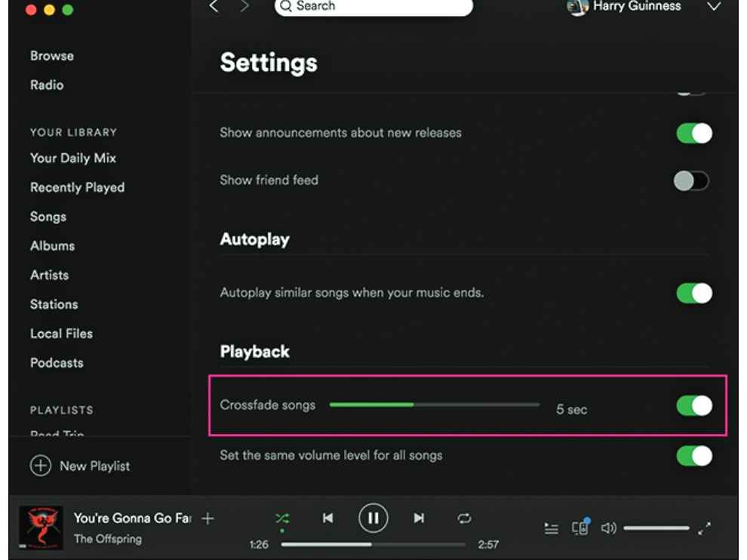Click the Playback section heading
Viewport: 747px width, 560px height.
click(255, 352)
